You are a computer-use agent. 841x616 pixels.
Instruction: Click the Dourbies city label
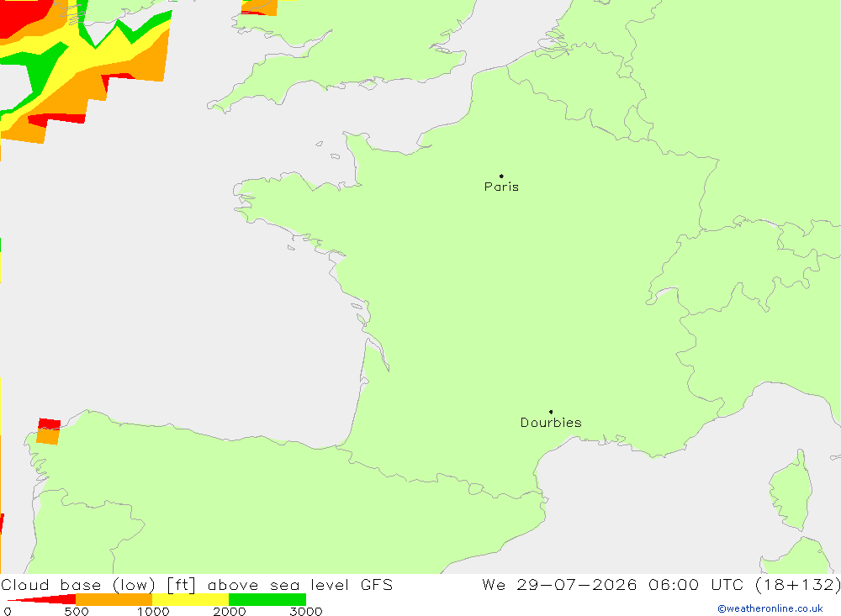point(551,423)
